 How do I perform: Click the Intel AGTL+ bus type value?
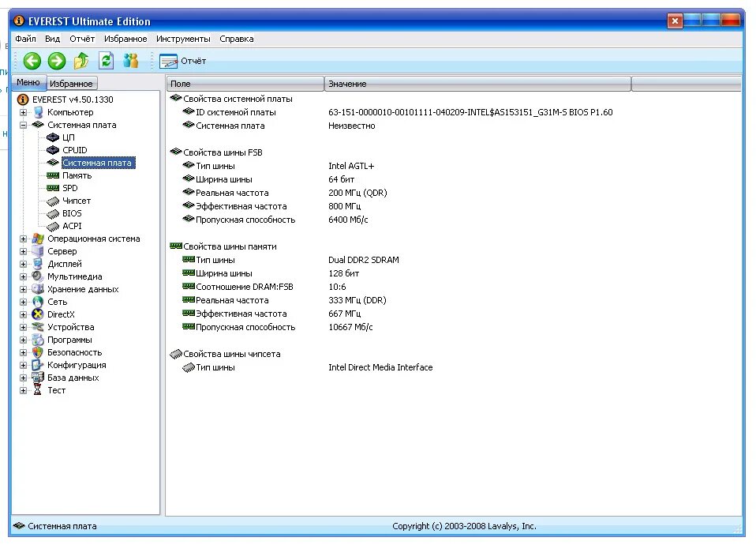(x=351, y=166)
